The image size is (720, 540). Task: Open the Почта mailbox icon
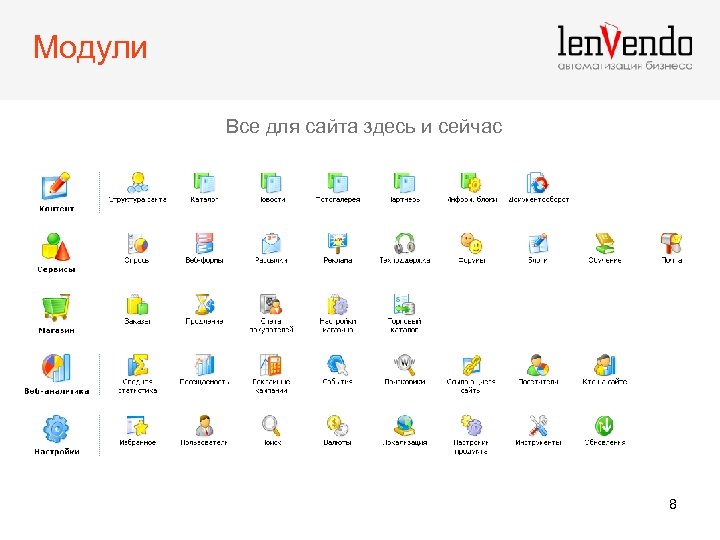671,243
